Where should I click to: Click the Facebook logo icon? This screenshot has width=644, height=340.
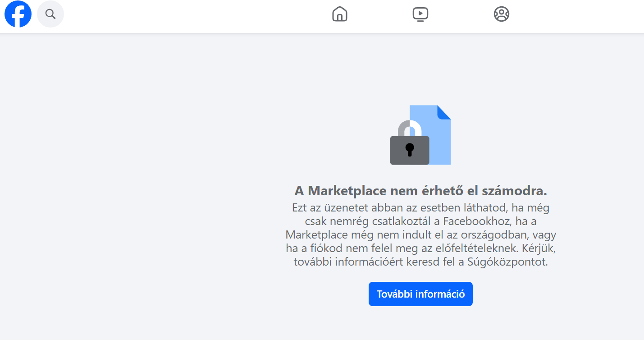pyautogui.click(x=18, y=14)
